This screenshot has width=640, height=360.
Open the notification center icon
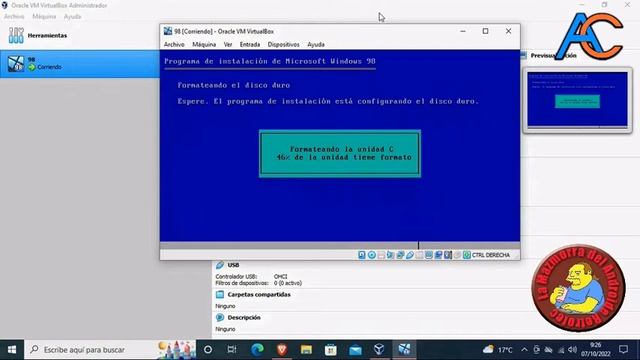coord(623,350)
